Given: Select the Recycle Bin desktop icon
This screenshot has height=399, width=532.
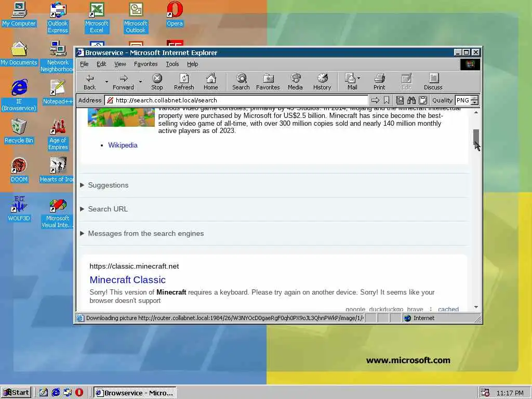Looking at the screenshot, I should pyautogui.click(x=19, y=131).
